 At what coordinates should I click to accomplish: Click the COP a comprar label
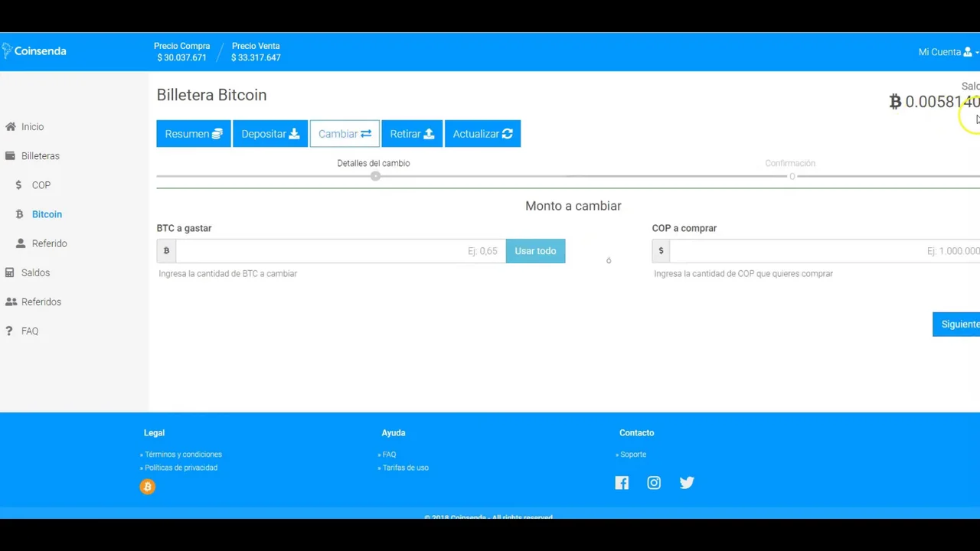coord(684,228)
